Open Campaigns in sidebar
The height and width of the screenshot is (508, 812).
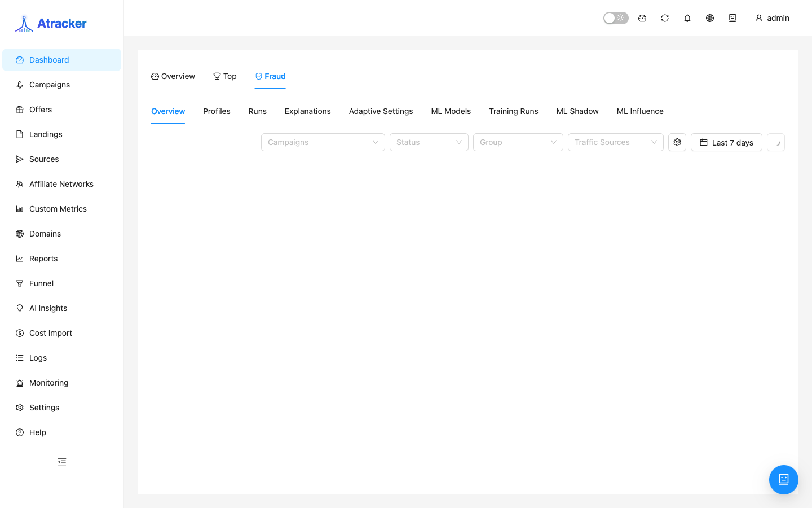pos(61,85)
